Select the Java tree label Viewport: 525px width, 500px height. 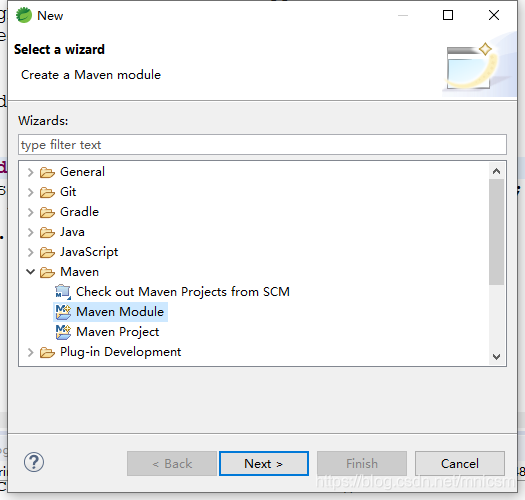[x=72, y=232]
